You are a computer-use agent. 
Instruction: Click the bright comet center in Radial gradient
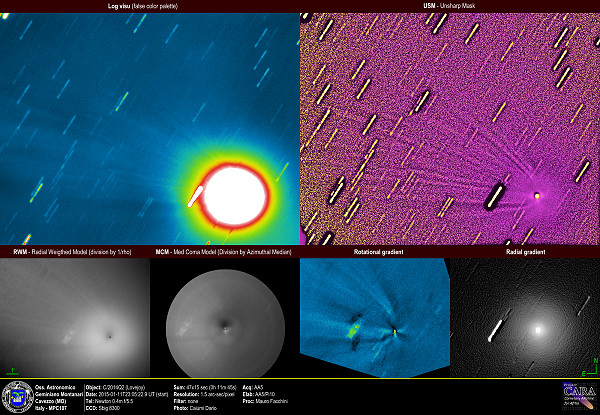click(x=540, y=328)
